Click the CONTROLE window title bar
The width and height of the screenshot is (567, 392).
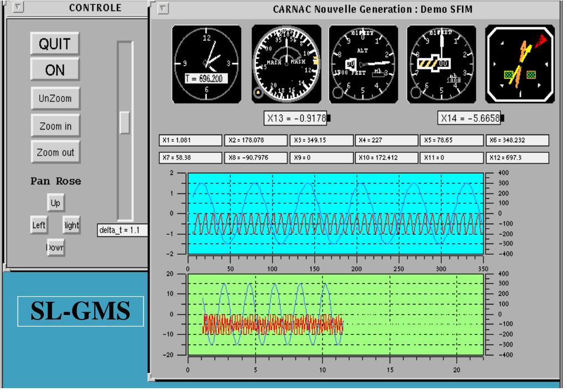(76, 8)
